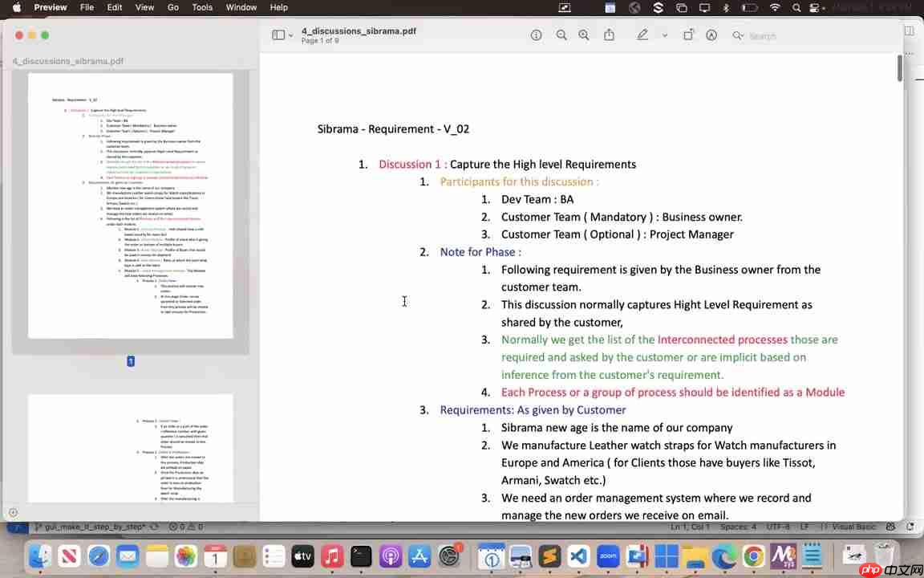Click the battery status icon in menu bar

(749, 8)
